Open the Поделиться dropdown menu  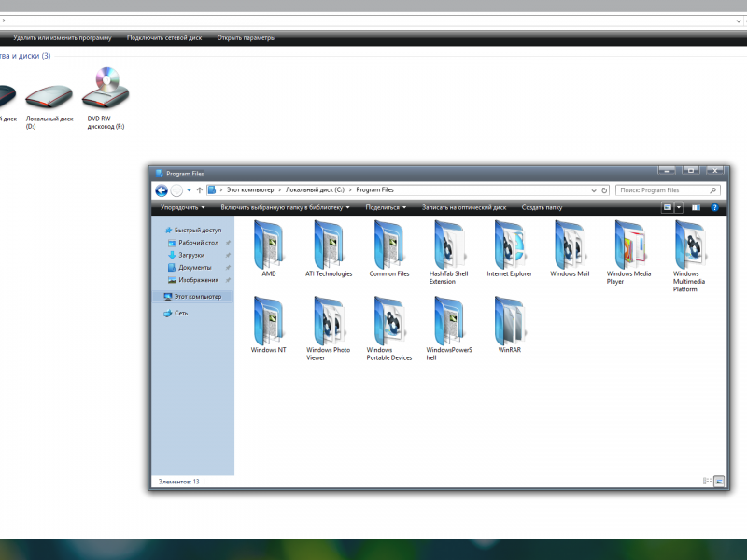point(386,207)
